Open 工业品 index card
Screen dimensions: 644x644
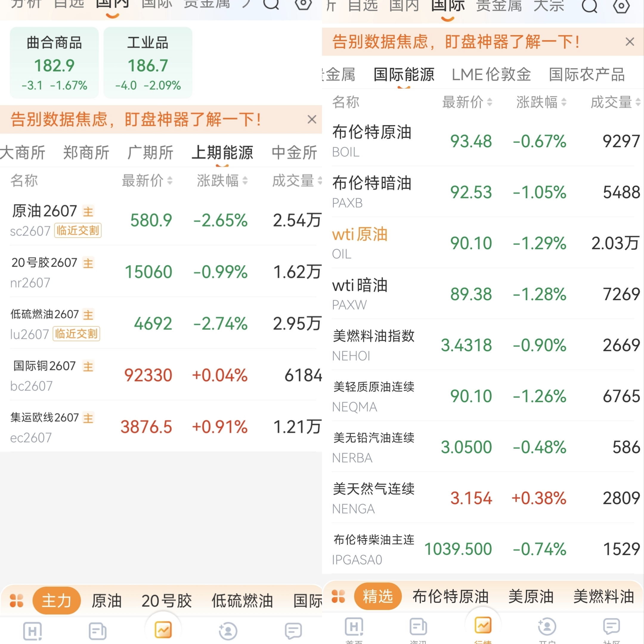[148, 63]
